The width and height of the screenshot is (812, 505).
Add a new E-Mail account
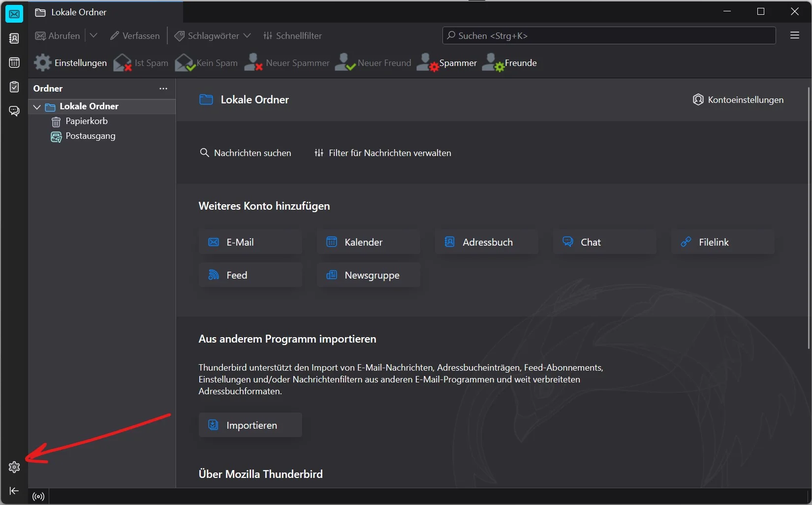point(250,242)
